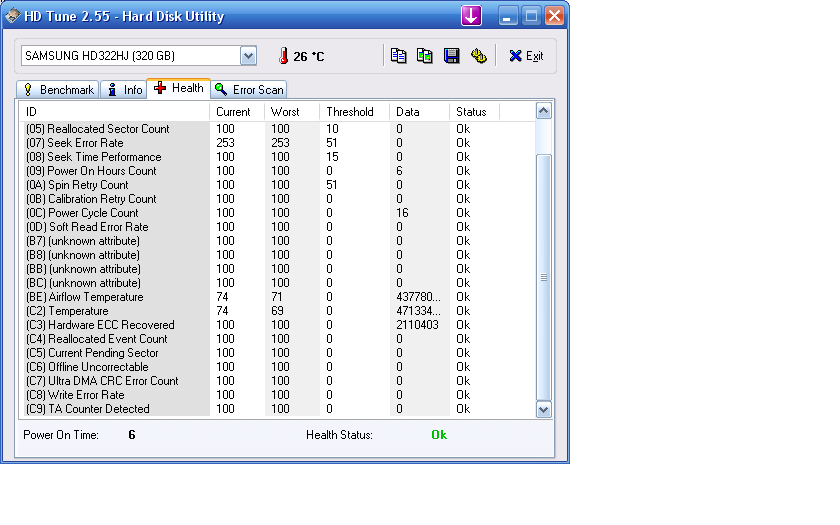Select the (0A) Spin Retry Count row
Image resolution: width=840 pixels, height=525 pixels.
pos(278,185)
